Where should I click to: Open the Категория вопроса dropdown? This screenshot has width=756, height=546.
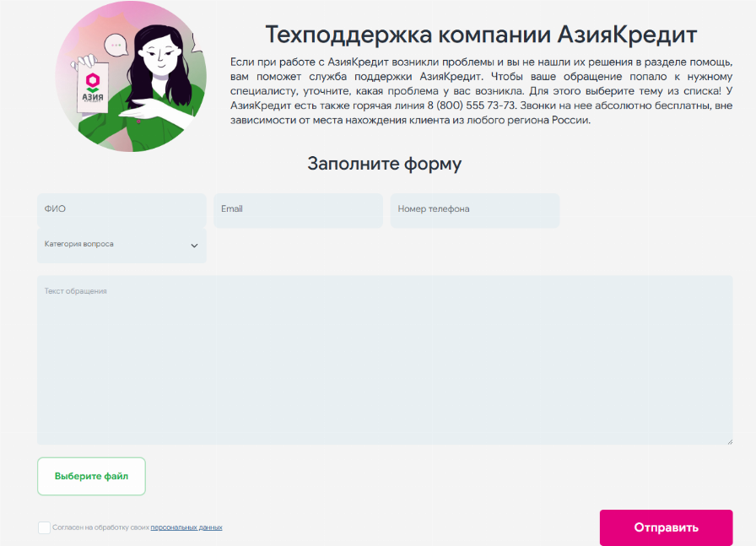121,246
